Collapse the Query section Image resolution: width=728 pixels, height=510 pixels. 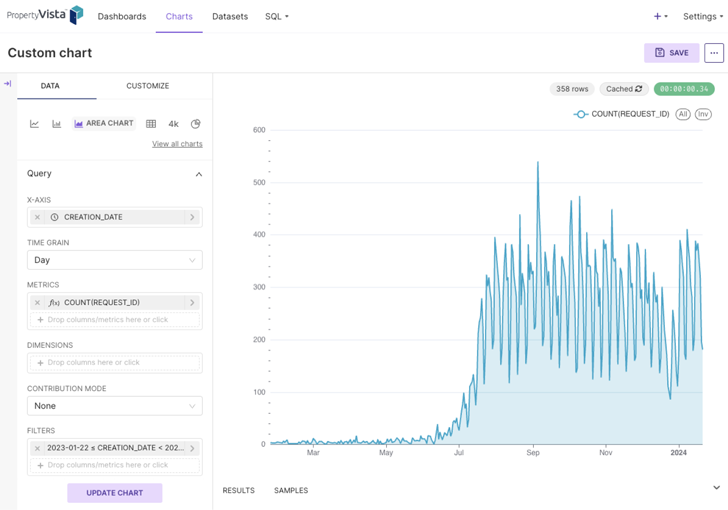pyautogui.click(x=198, y=174)
